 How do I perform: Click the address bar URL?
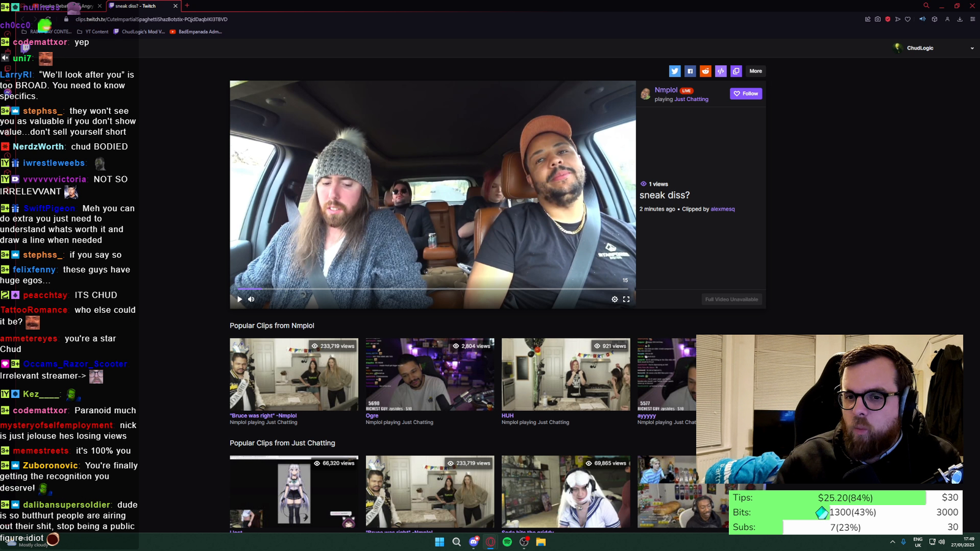tap(151, 20)
